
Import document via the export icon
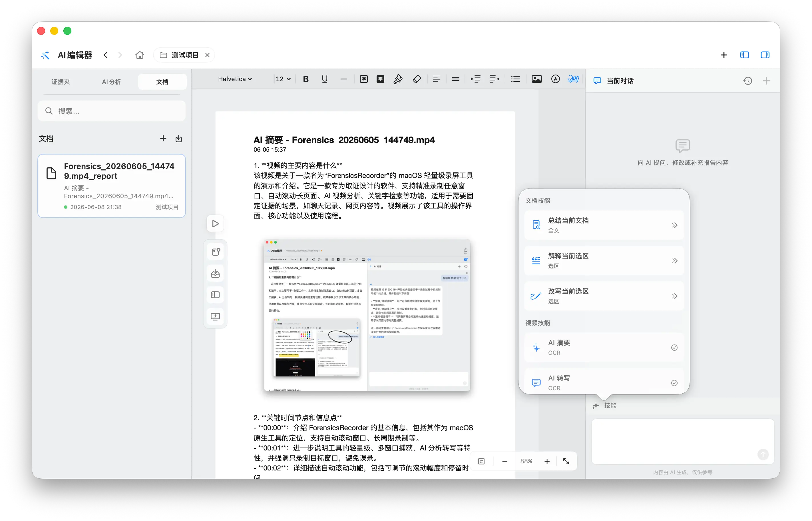tap(178, 138)
